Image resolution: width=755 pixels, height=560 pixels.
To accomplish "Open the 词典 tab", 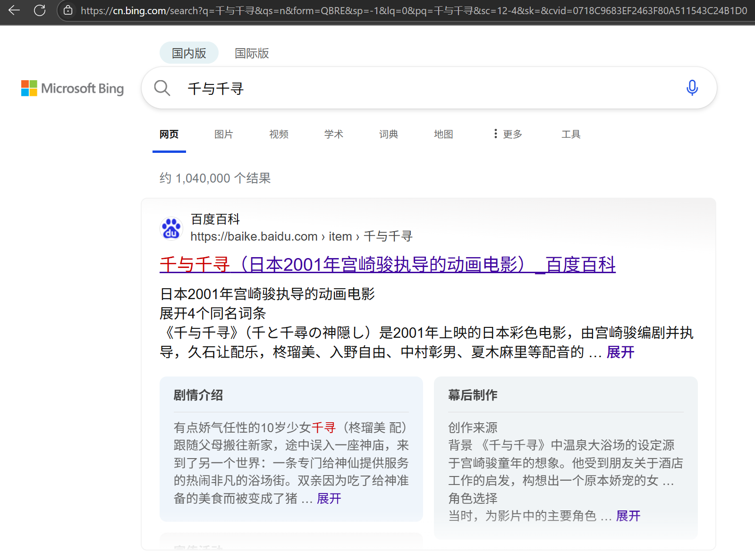I will 389,134.
